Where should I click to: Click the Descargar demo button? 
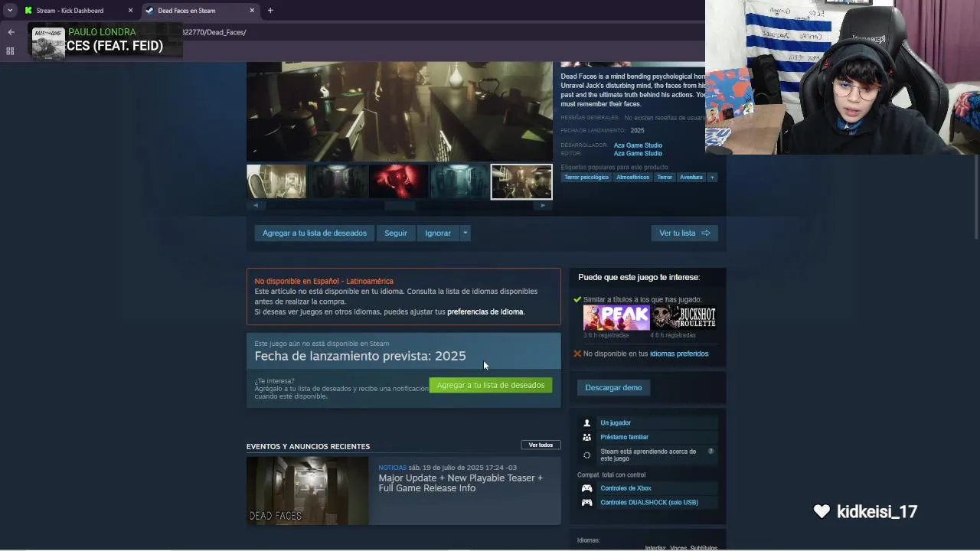(613, 387)
